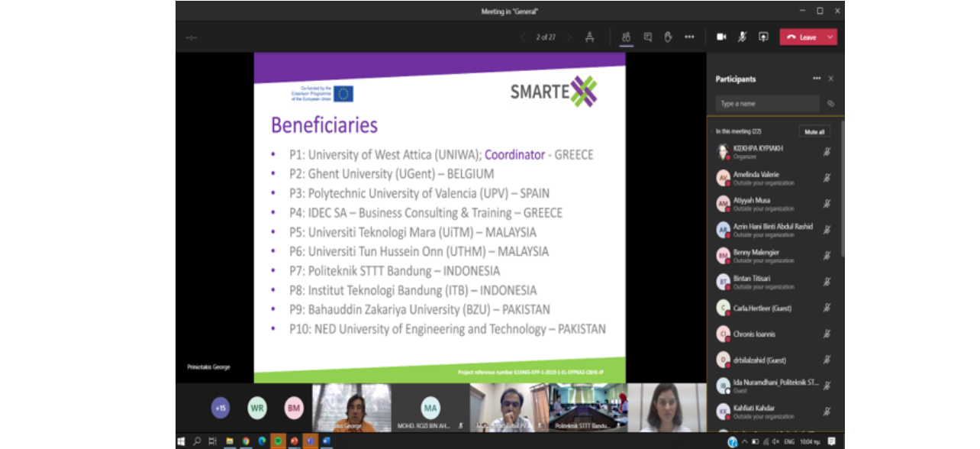Open Task View on the taskbar
This screenshot has width=980, height=449.
pos(212,441)
